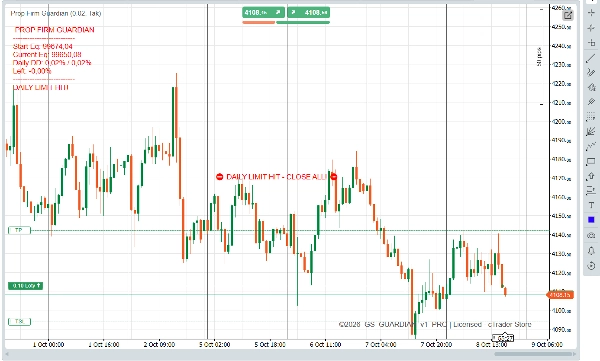Select the trend line drawing tool

[x=591, y=58]
